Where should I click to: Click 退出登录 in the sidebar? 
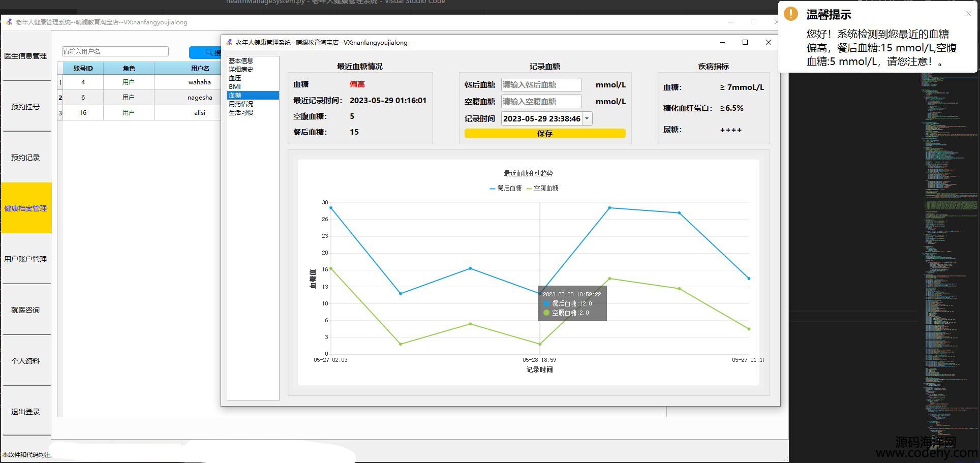point(25,412)
